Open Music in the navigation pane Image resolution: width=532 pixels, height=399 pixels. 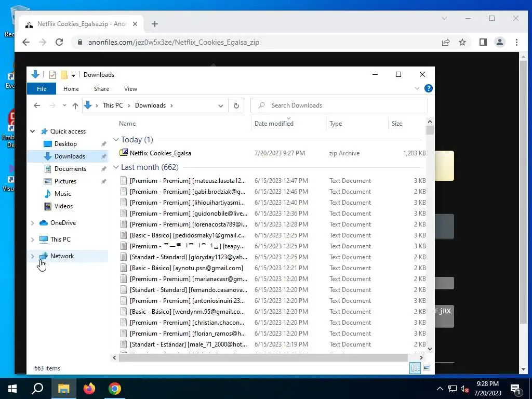(63, 194)
